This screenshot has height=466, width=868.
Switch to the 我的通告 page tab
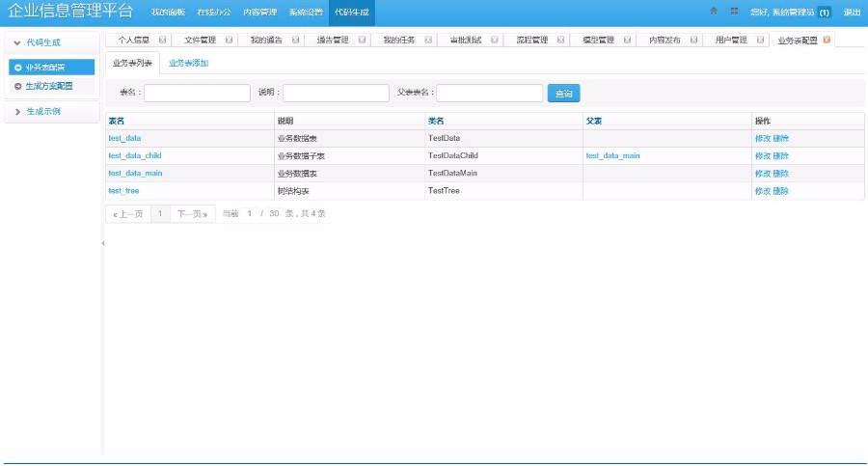266,40
